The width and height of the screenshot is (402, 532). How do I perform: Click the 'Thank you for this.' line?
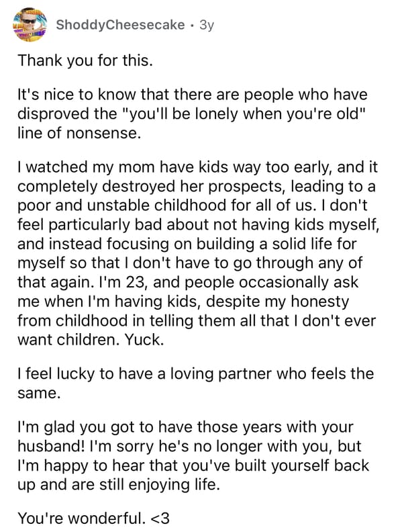(x=85, y=60)
